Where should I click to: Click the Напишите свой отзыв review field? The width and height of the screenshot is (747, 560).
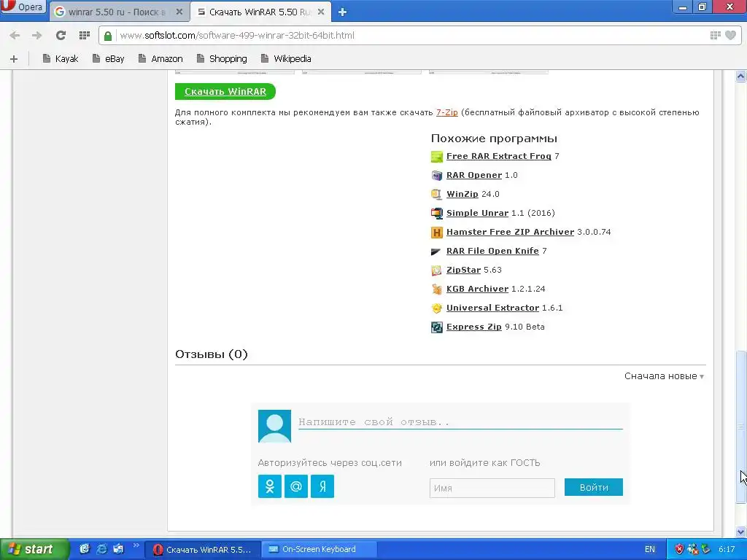[460, 421]
